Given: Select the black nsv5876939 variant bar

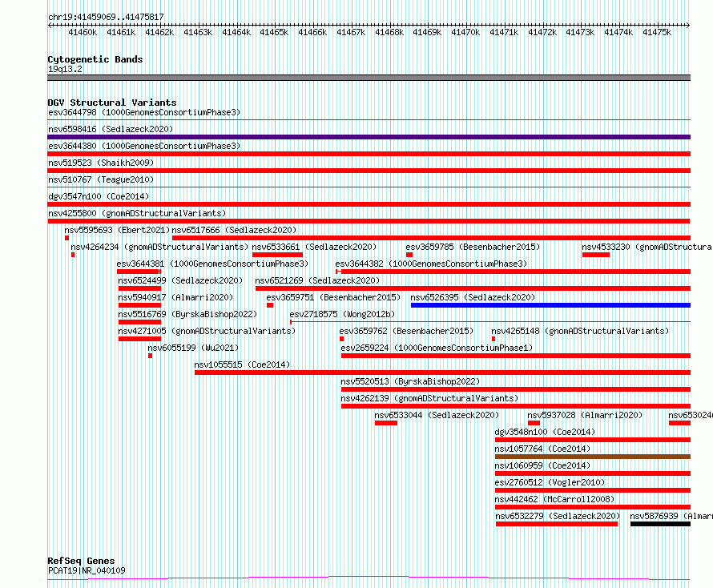Looking at the screenshot, I should coord(661,524).
